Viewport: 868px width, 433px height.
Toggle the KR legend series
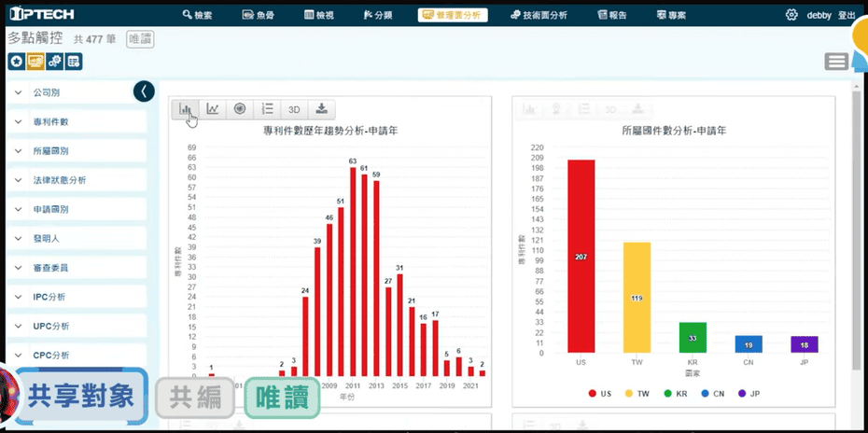(674, 394)
